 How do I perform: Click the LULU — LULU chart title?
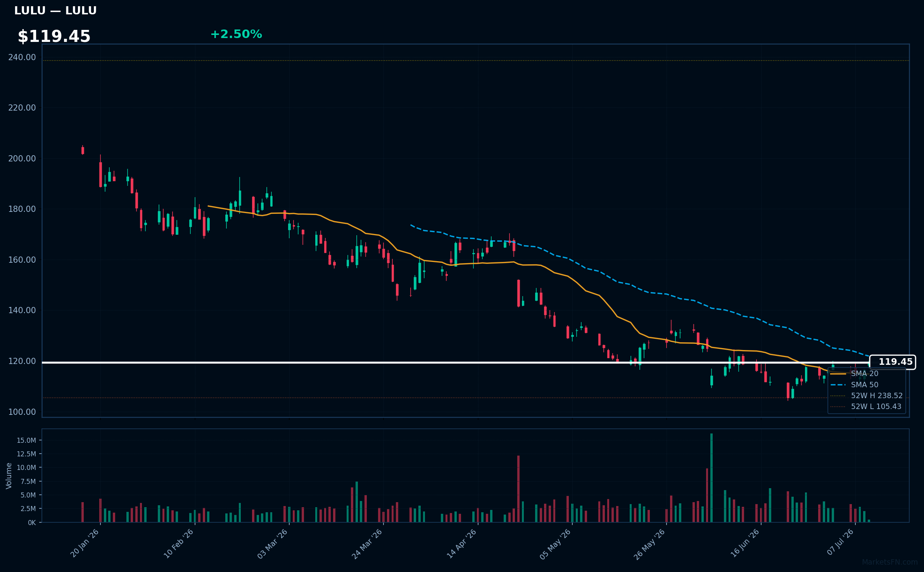[x=55, y=10]
